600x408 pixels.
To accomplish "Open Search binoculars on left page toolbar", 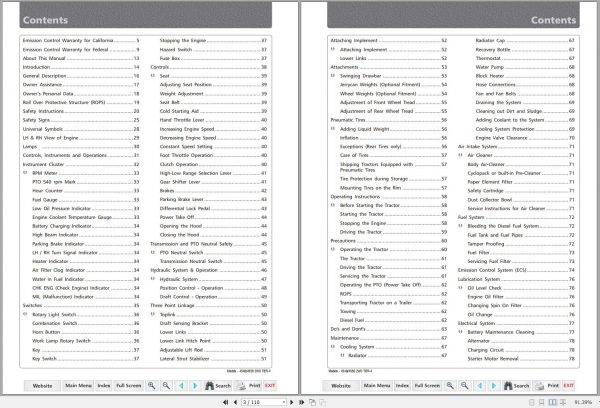I will point(218,385).
